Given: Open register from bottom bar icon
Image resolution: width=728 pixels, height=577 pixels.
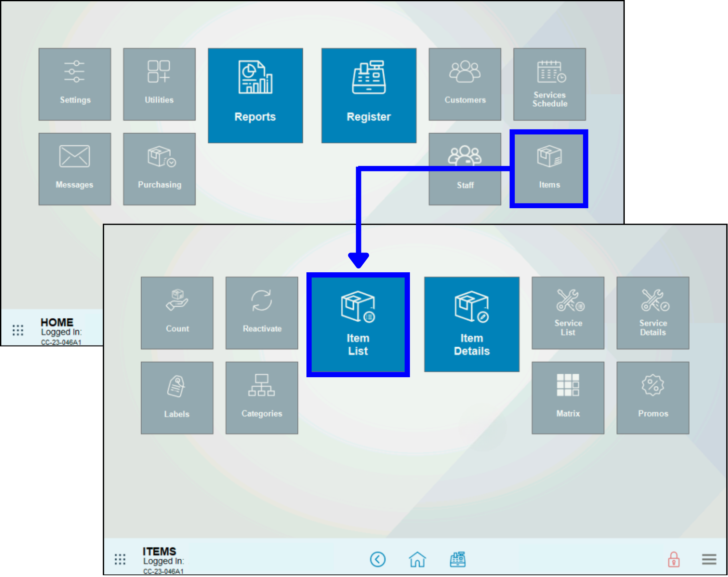Looking at the screenshot, I should point(458,559).
